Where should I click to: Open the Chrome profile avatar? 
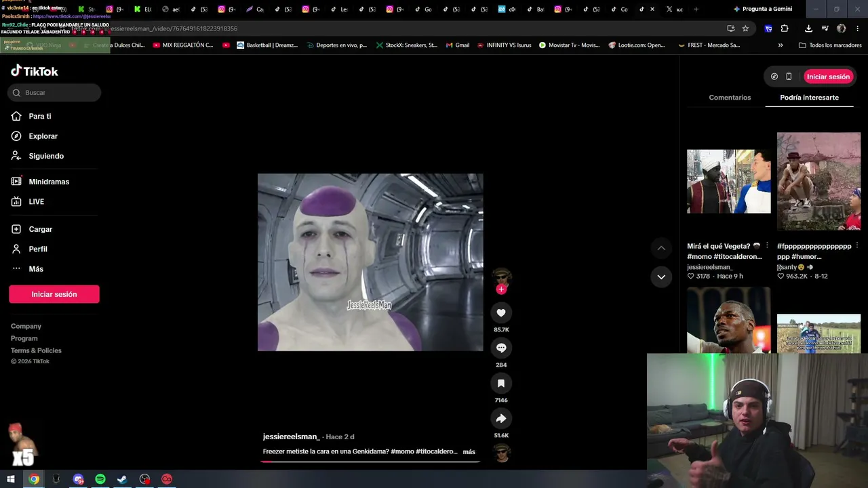[842, 28]
